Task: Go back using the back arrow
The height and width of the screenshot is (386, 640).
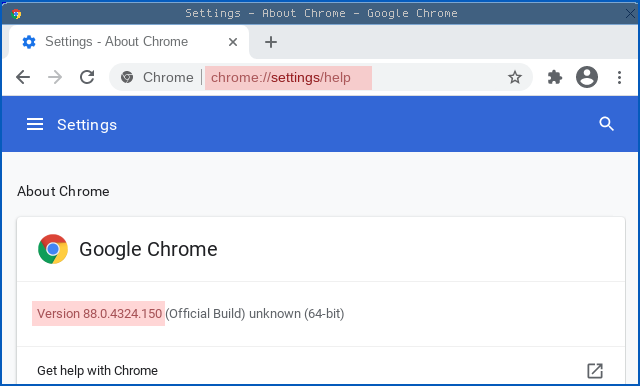Action: point(23,77)
